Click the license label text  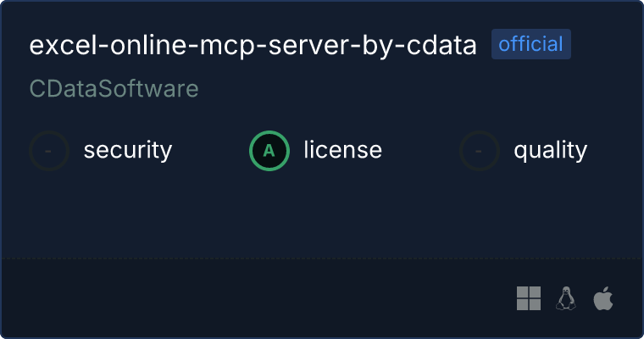pyautogui.click(x=342, y=149)
